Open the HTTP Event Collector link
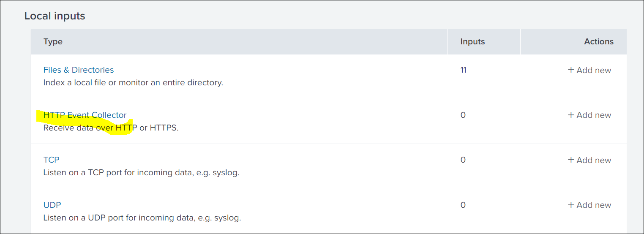Image resolution: width=644 pixels, height=234 pixels. [85, 115]
